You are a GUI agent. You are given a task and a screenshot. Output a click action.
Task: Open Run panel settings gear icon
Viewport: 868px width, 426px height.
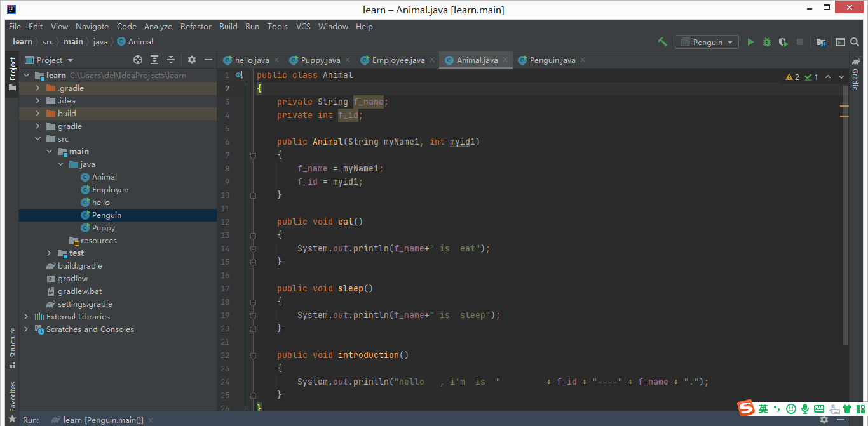[x=824, y=420]
